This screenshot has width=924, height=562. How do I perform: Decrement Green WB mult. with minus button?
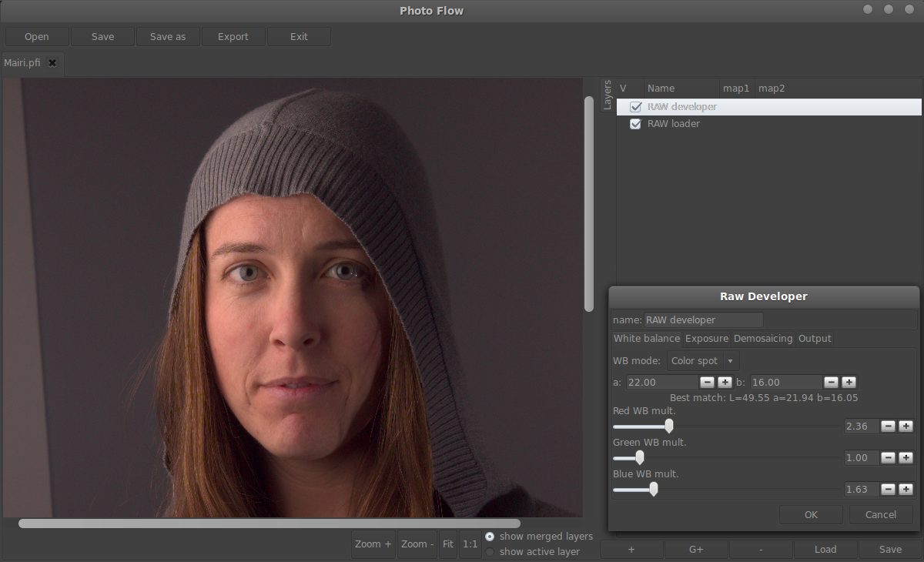click(x=888, y=457)
